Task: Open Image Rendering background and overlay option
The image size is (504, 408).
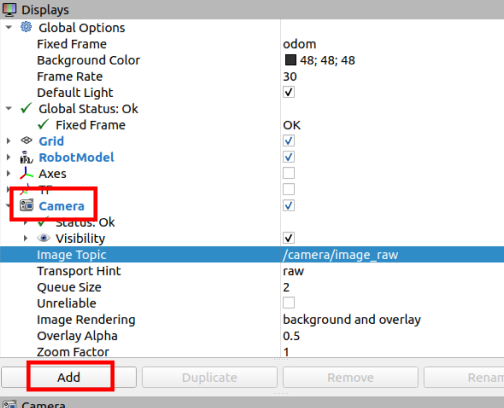Action: click(352, 319)
